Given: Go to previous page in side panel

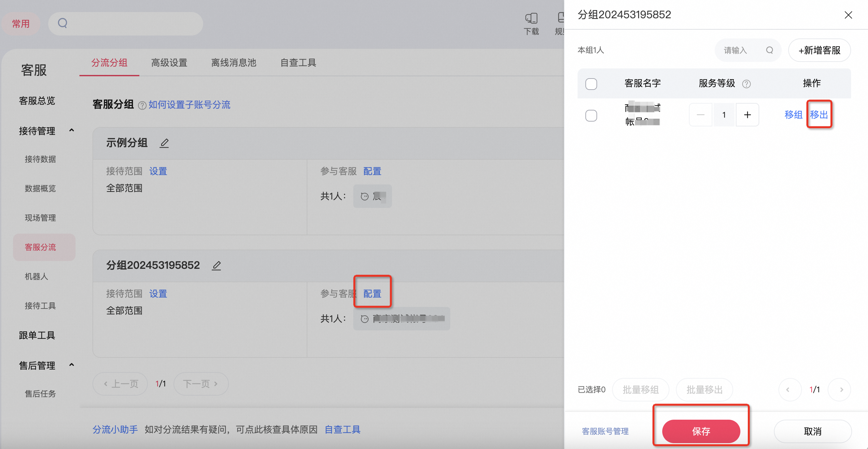Looking at the screenshot, I should coord(790,390).
